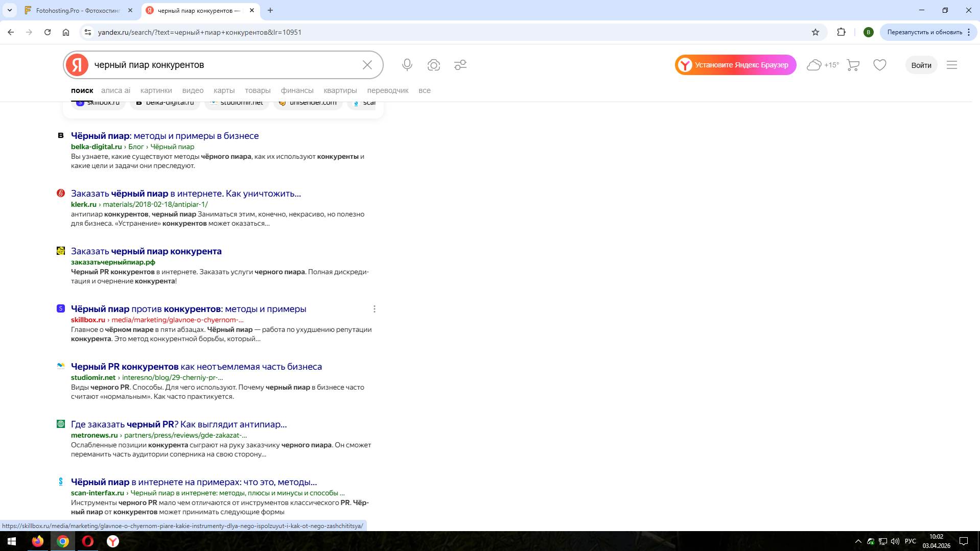
Task: Switch to the видео search tab
Action: tap(193, 90)
